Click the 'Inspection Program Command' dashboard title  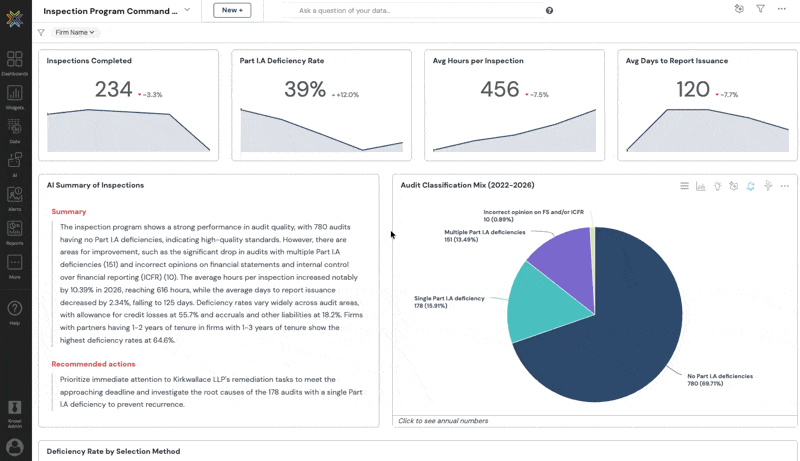pos(110,11)
